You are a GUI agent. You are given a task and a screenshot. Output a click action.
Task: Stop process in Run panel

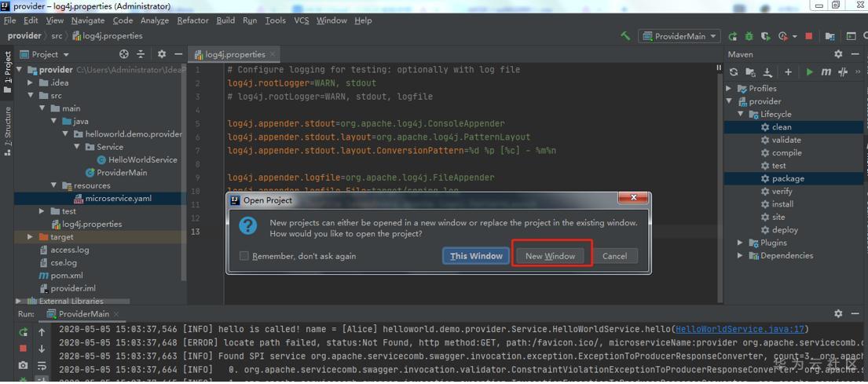tap(24, 349)
